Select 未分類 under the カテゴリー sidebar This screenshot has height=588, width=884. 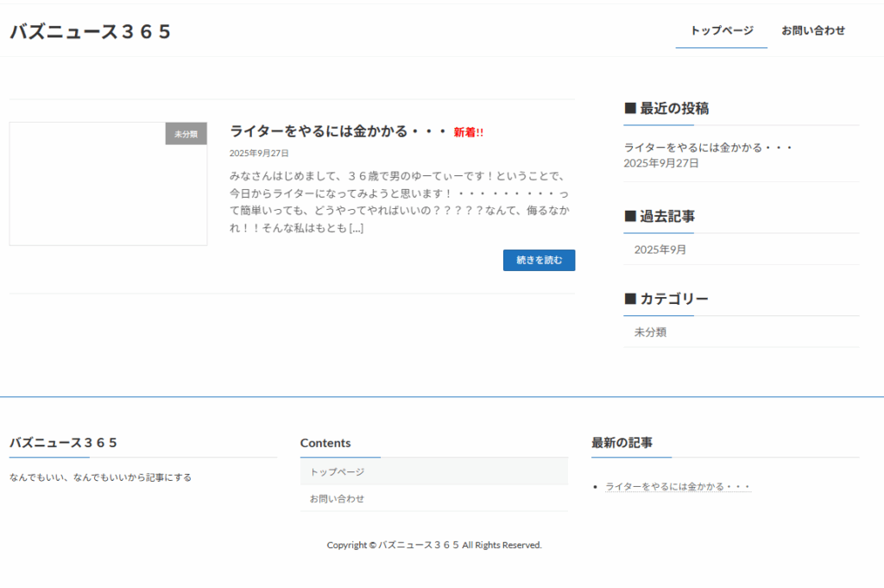coord(650,332)
